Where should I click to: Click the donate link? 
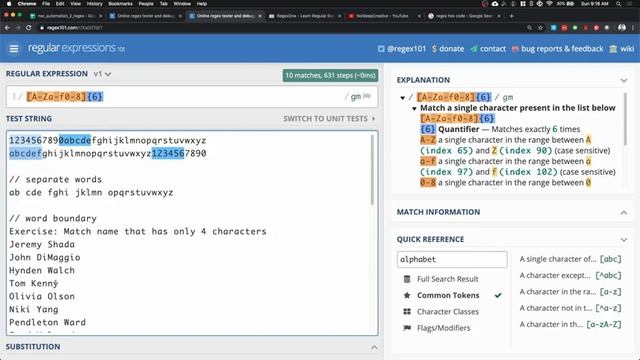[448, 49]
